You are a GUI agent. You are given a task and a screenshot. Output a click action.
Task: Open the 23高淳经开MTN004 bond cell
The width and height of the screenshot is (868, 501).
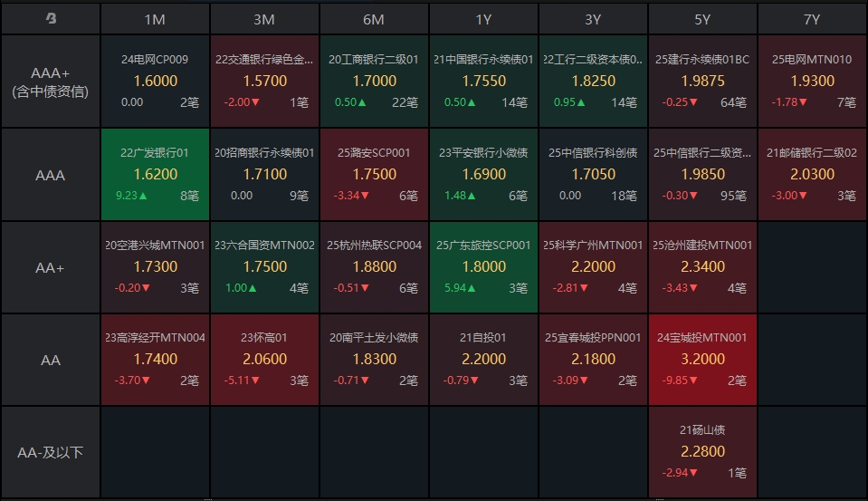(155, 360)
